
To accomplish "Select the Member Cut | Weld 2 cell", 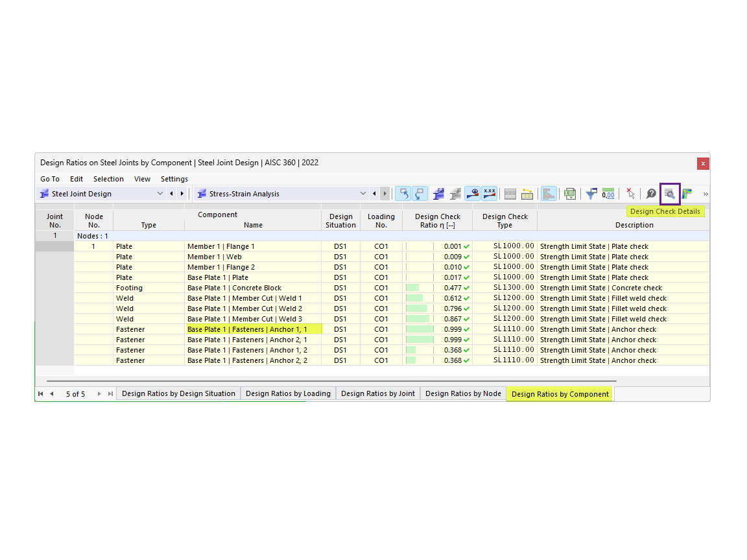I will click(x=252, y=309).
